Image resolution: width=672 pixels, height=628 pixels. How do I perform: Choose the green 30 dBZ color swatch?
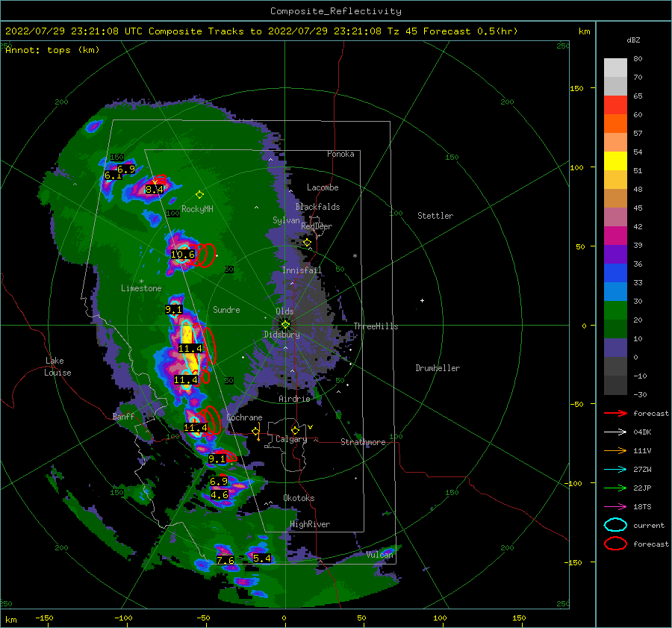pos(615,311)
